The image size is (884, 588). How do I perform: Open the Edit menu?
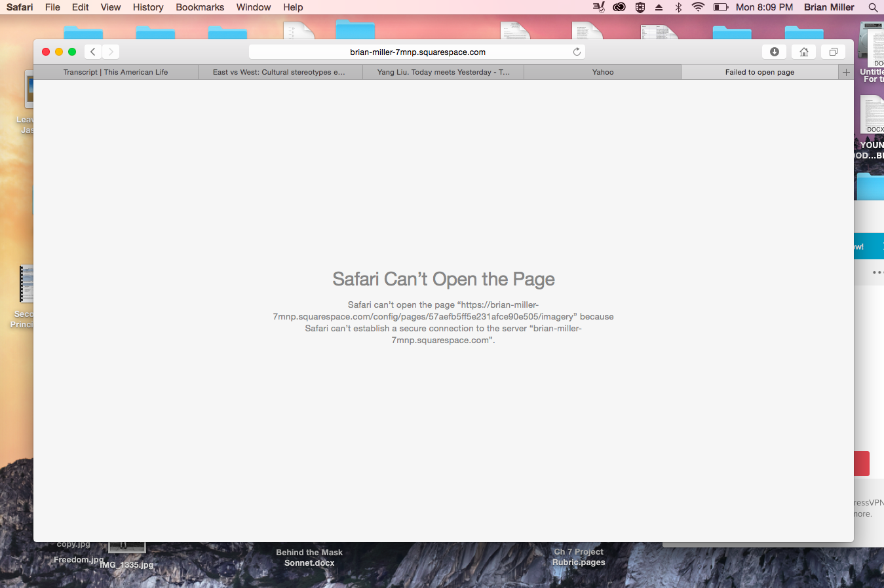[80, 7]
